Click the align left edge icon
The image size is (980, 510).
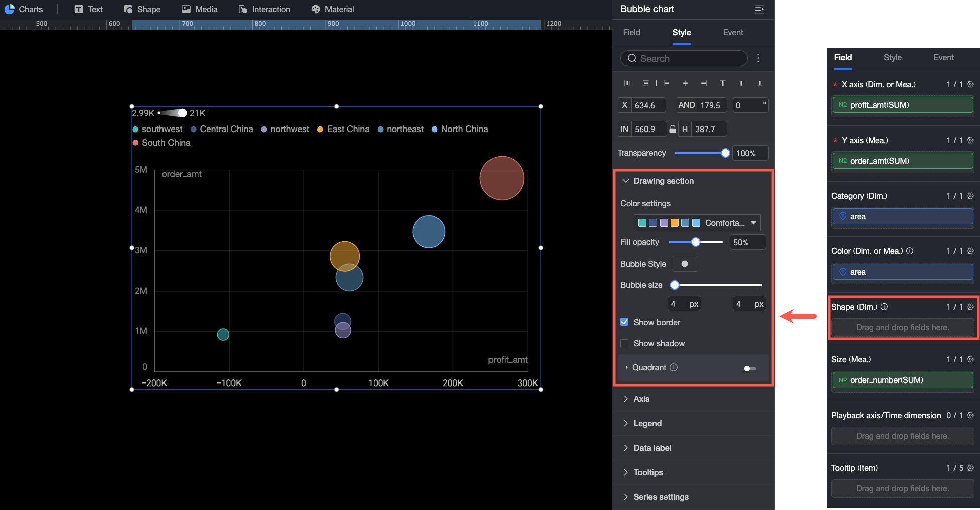click(x=666, y=83)
